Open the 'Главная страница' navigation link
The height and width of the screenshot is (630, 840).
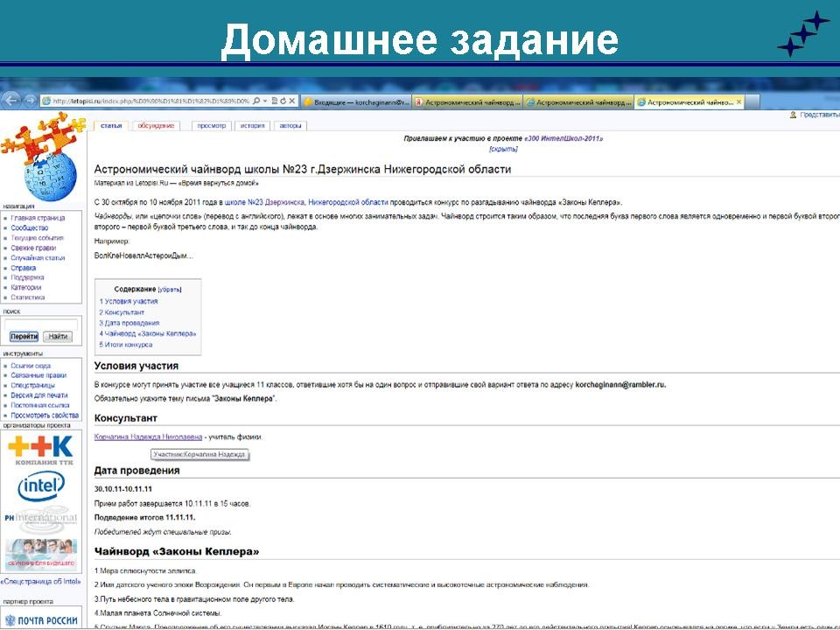(x=38, y=218)
